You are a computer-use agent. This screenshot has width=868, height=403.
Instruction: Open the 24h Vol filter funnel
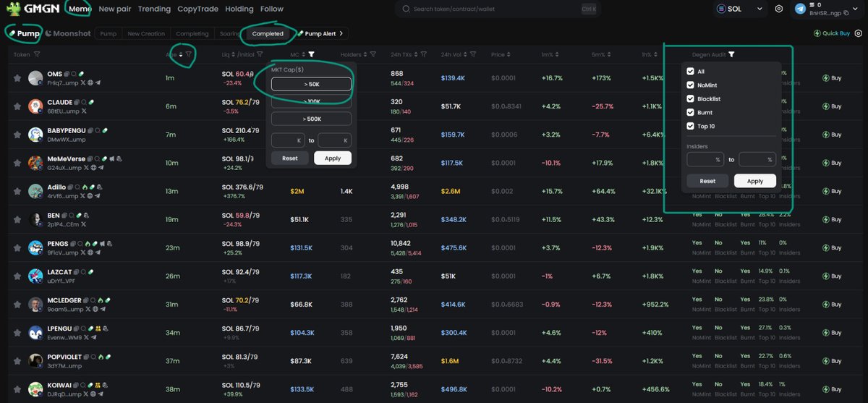472,54
